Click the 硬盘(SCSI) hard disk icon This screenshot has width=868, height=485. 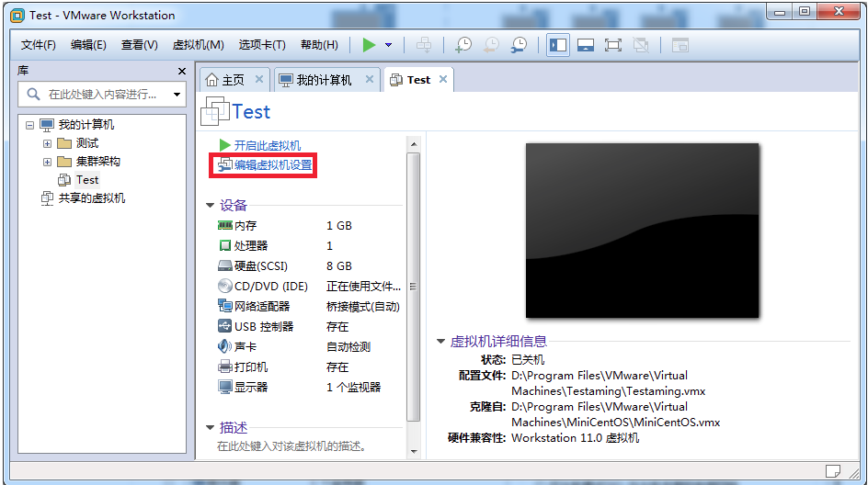click(224, 266)
